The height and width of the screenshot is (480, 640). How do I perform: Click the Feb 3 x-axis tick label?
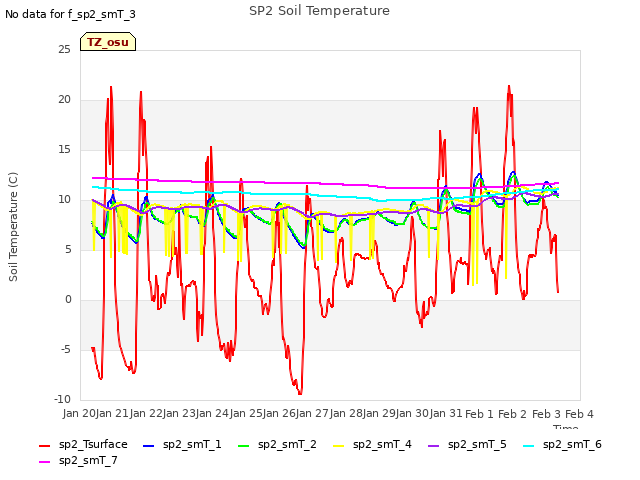point(546,414)
